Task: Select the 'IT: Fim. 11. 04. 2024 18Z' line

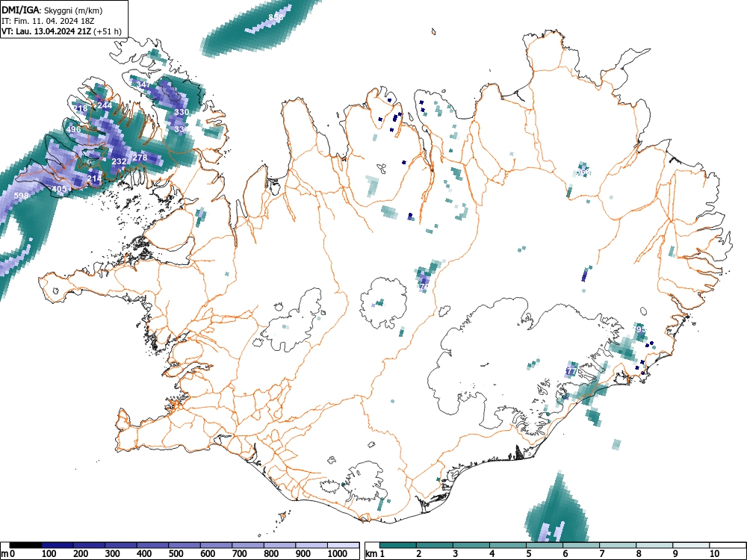Action: 48,21
